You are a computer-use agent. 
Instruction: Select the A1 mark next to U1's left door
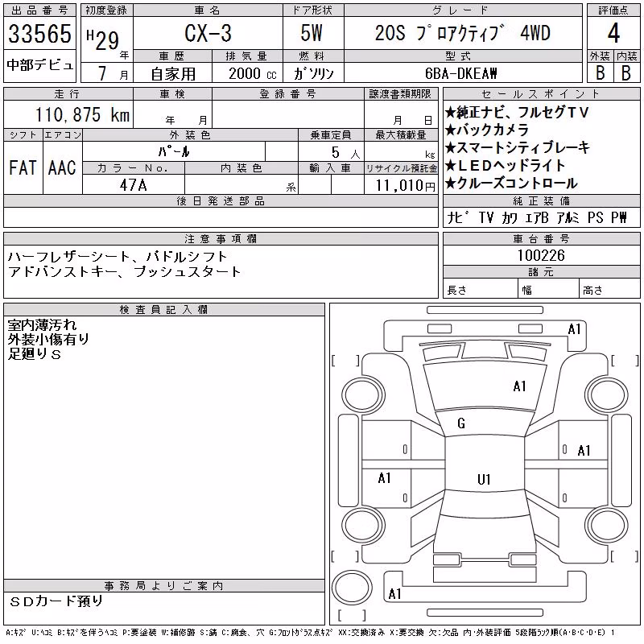[384, 478]
